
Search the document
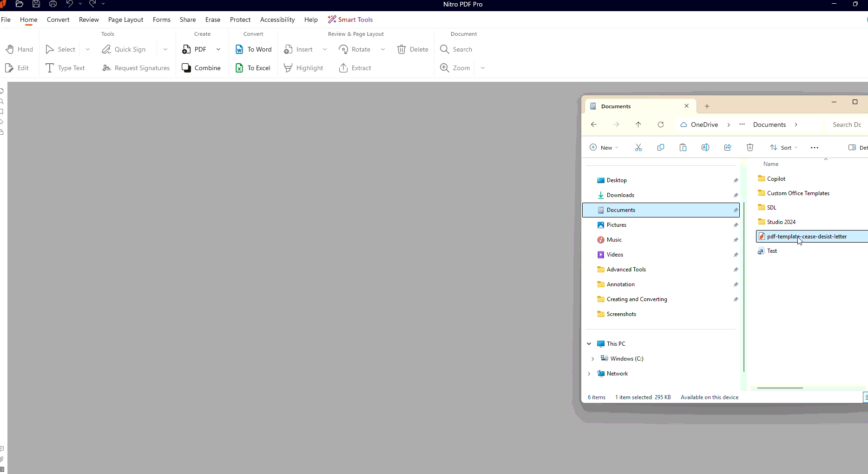point(456,49)
